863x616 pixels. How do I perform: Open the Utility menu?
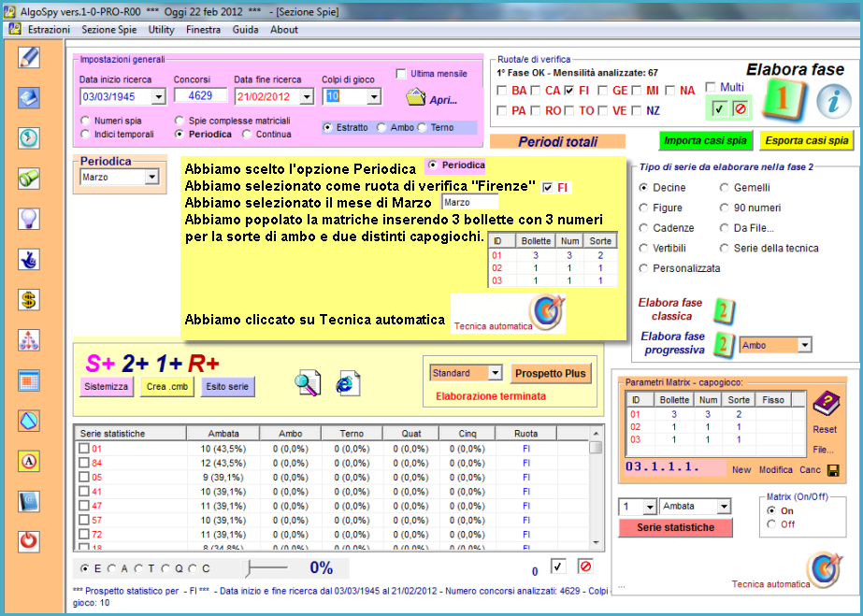tap(161, 30)
